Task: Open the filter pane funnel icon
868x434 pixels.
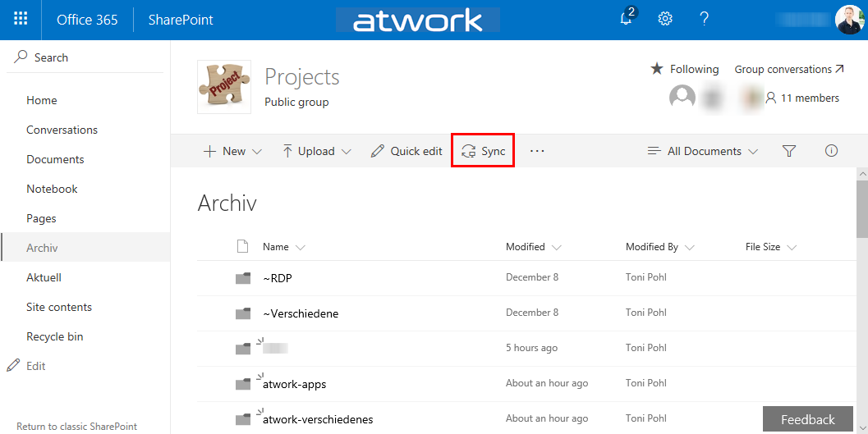Action: click(789, 150)
